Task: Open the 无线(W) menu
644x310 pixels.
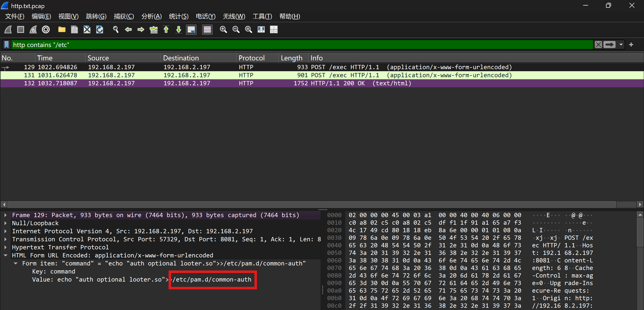Action: 234,16
